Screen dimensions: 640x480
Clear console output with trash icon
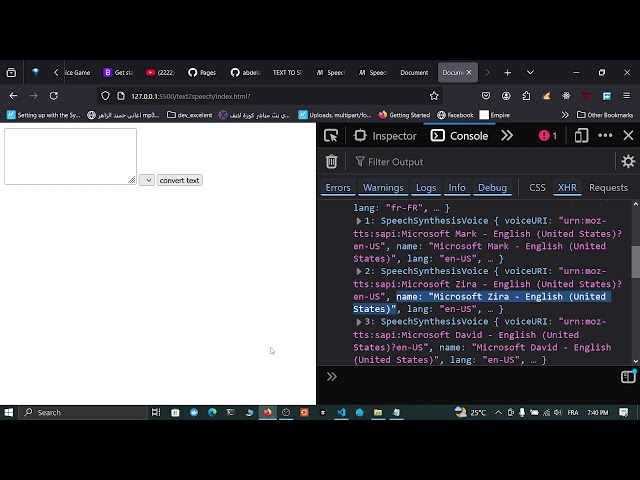tap(331, 162)
